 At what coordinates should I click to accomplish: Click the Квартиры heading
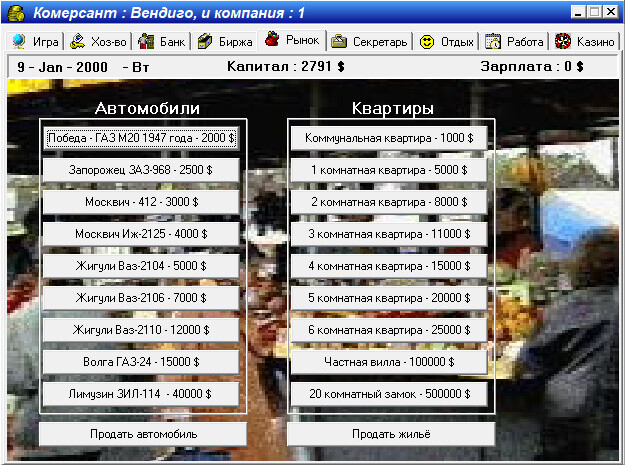[x=393, y=108]
